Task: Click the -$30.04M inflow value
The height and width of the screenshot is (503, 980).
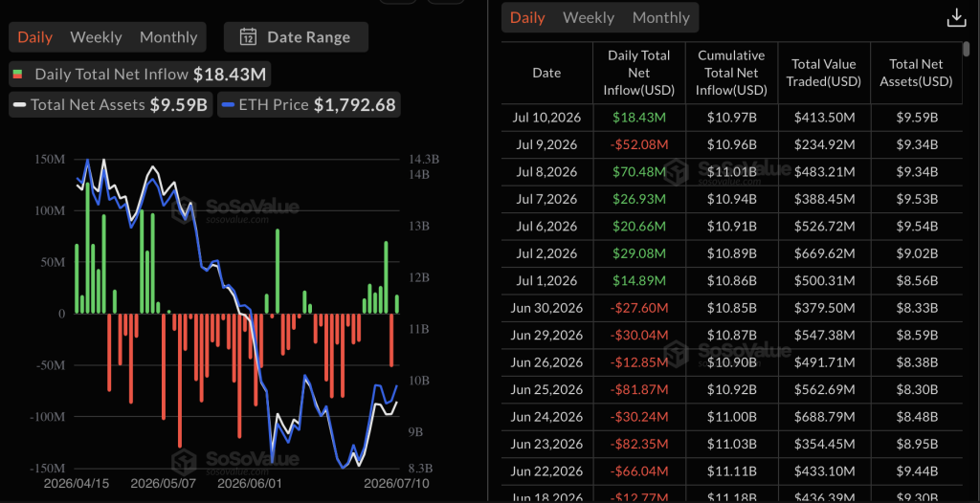Action: [638, 335]
